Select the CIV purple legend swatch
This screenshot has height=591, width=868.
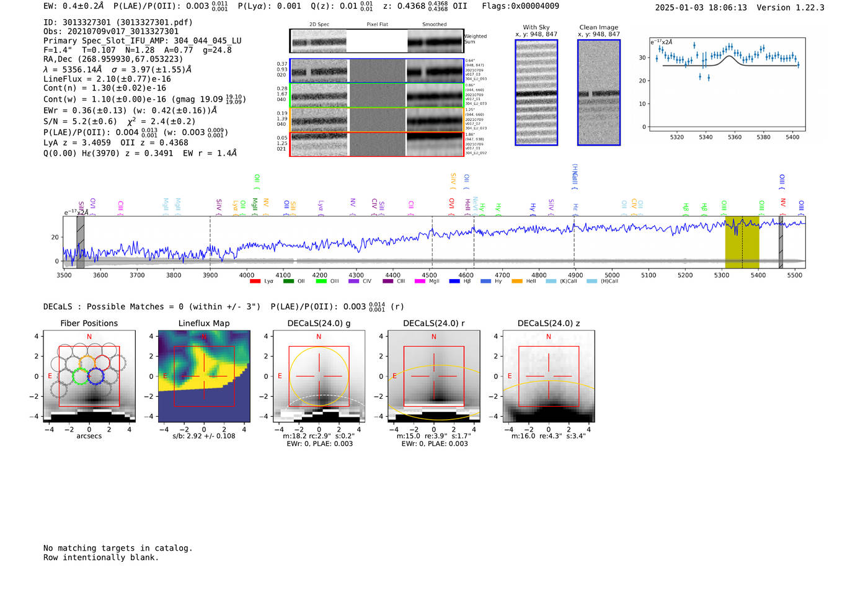[x=354, y=282]
